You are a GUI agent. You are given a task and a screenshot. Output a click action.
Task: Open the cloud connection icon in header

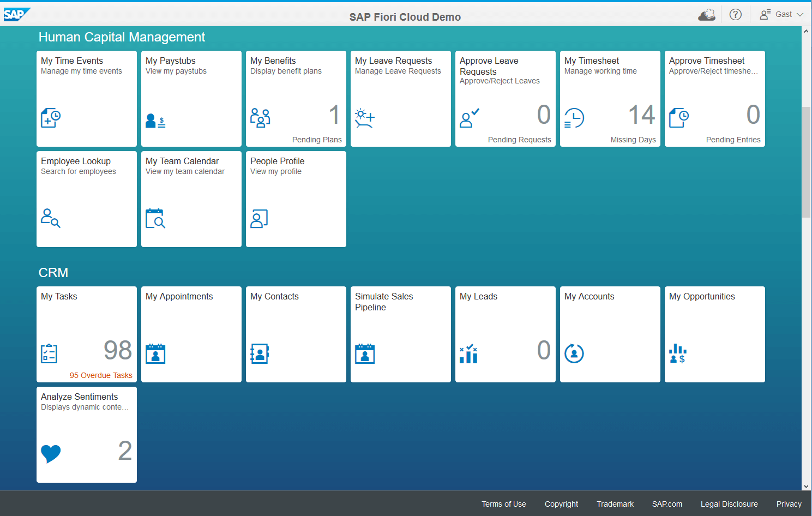[x=707, y=15]
